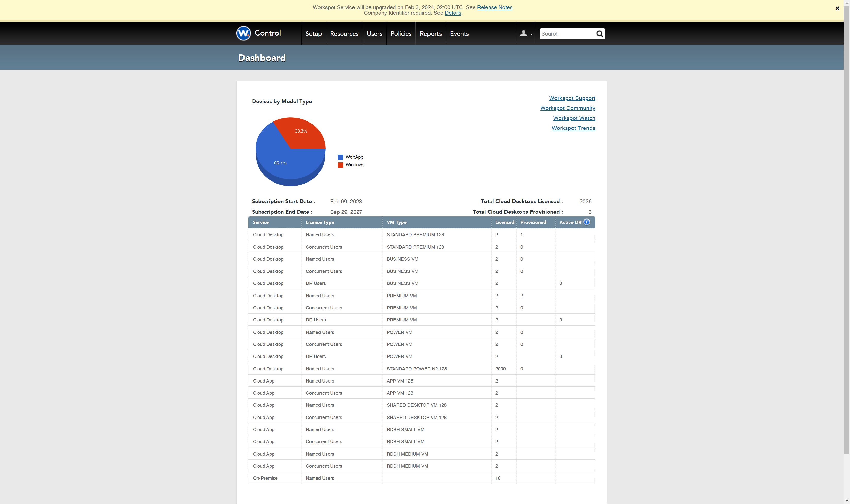Visit the Workspot Support link
This screenshot has width=850, height=504.
click(x=572, y=98)
